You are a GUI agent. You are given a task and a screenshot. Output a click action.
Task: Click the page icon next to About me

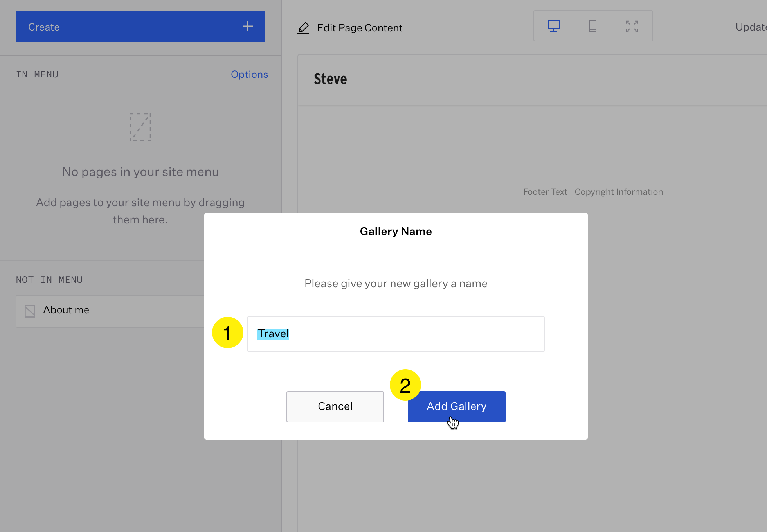point(29,310)
